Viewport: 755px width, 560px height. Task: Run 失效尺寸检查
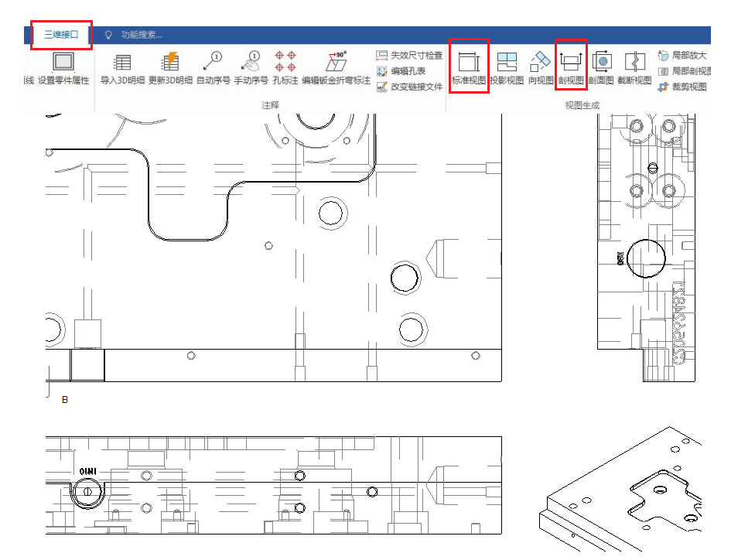(409, 56)
